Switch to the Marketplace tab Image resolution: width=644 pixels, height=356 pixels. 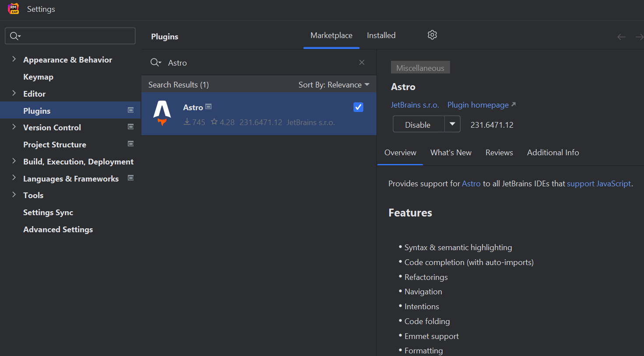click(331, 35)
